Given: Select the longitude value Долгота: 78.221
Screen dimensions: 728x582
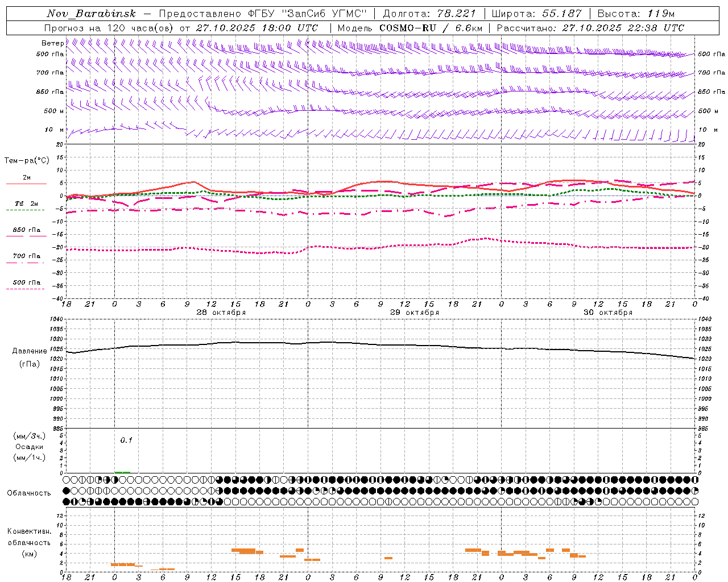Looking at the screenshot, I should coord(429,14).
